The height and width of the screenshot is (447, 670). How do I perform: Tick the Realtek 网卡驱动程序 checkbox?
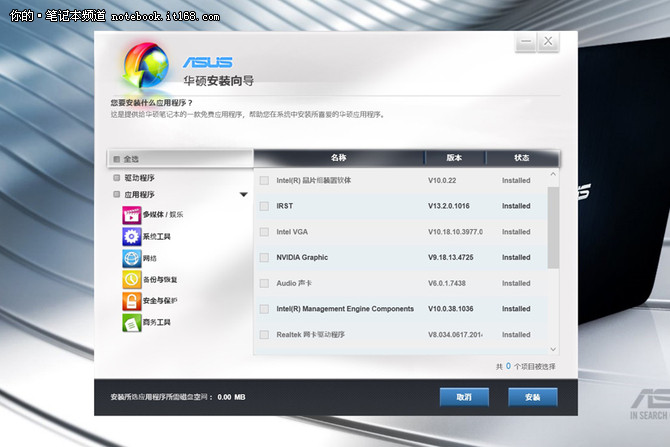(264, 334)
